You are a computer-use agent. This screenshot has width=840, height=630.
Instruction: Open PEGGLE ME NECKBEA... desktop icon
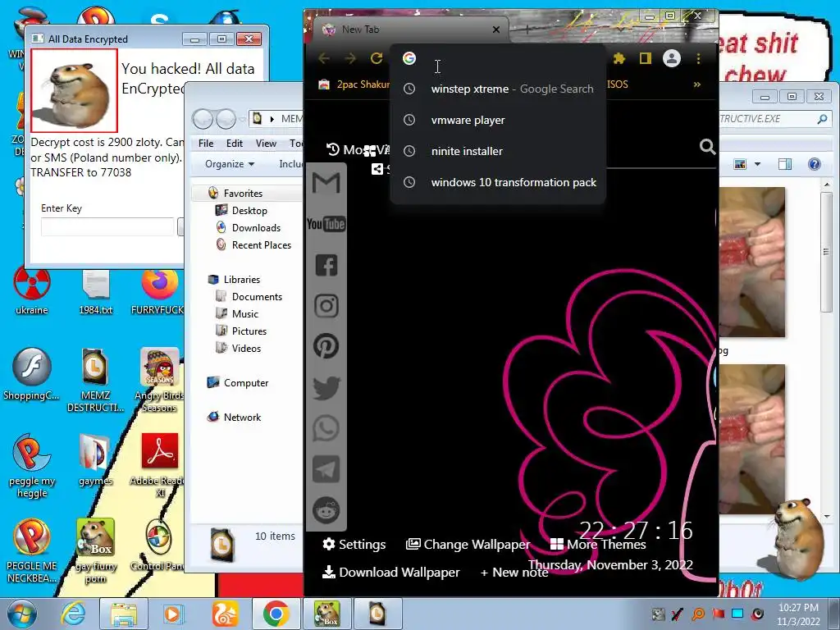click(x=32, y=551)
